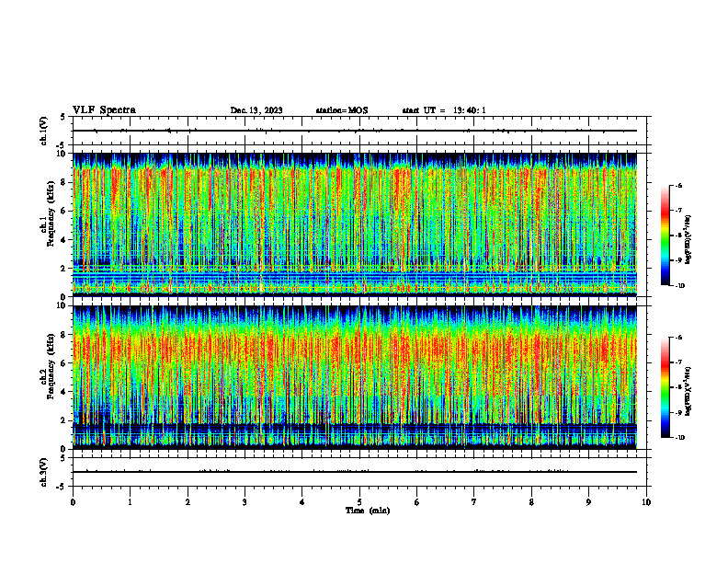
Task: Click the time axis tick label "3"
Action: point(245,502)
